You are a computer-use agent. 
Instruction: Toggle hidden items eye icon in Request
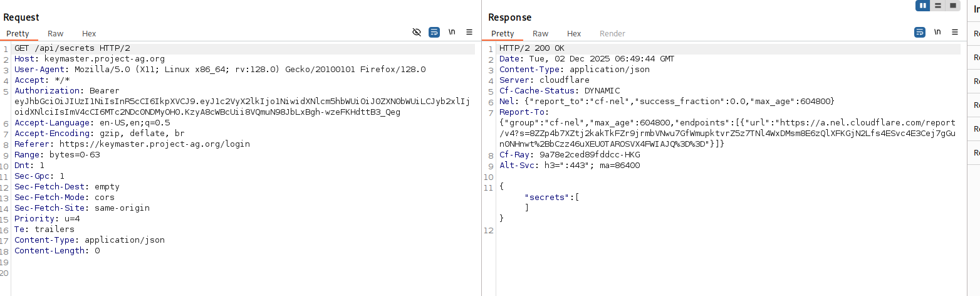(x=417, y=32)
